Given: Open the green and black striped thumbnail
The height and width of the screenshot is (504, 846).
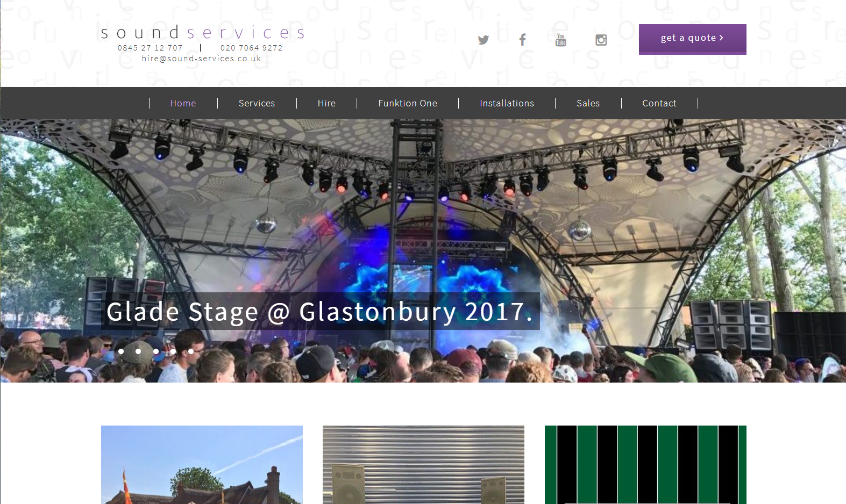Looking at the screenshot, I should [x=645, y=465].
